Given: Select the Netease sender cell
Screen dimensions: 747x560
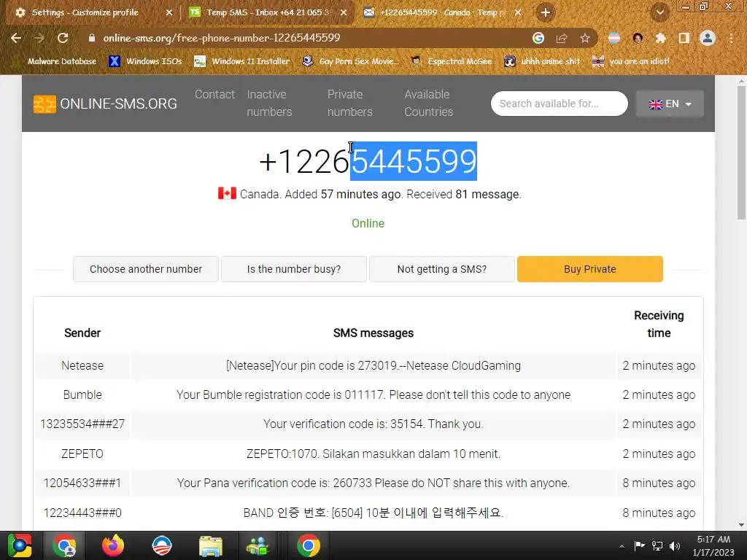Looking at the screenshot, I should [x=82, y=366].
